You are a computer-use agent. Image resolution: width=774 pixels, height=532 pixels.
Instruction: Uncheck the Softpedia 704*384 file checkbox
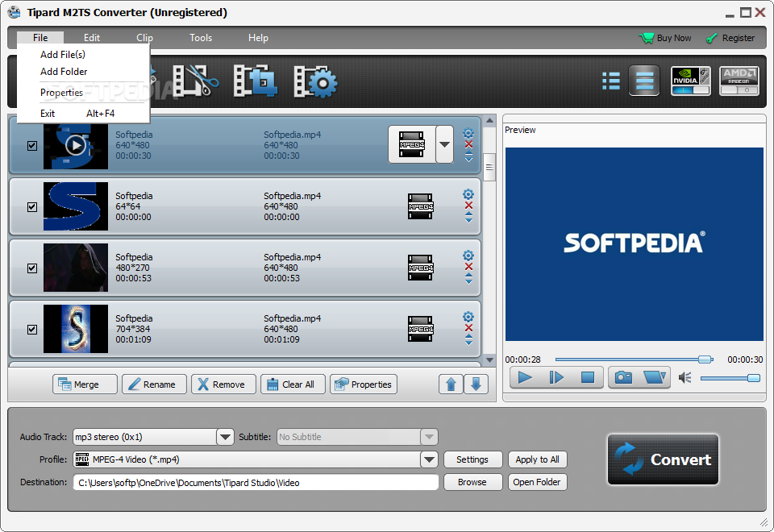coord(32,329)
